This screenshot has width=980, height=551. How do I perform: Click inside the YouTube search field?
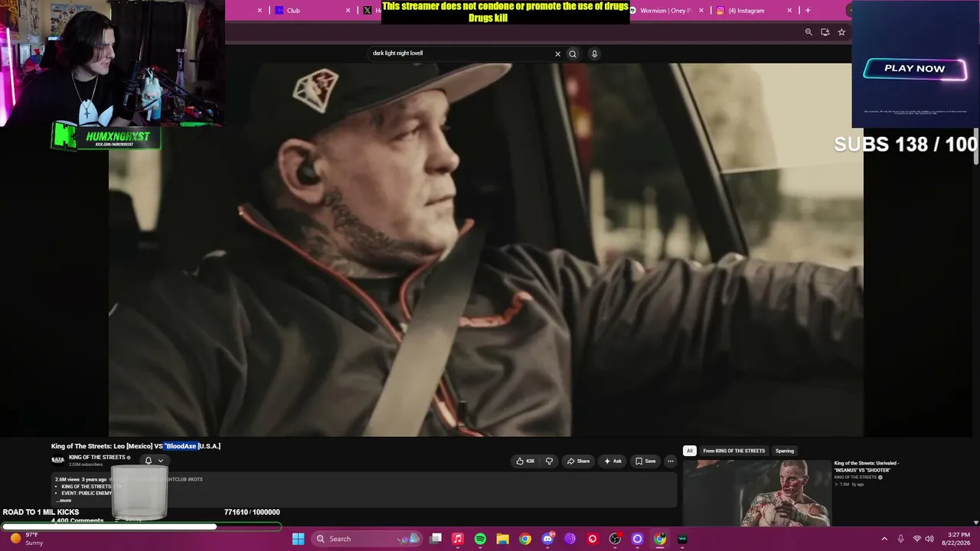click(459, 54)
